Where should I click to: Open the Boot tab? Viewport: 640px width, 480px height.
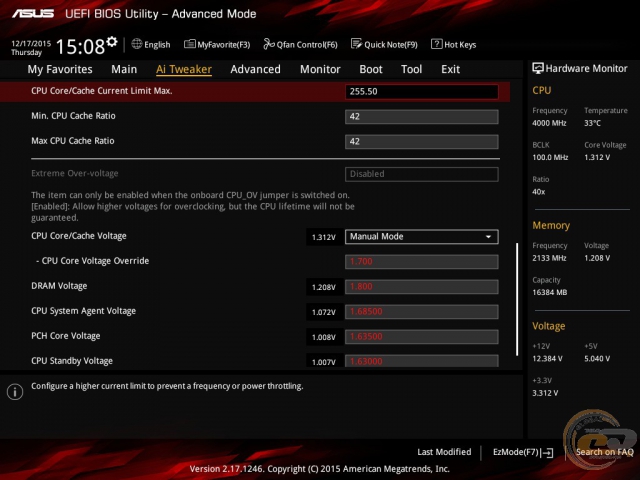[371, 69]
